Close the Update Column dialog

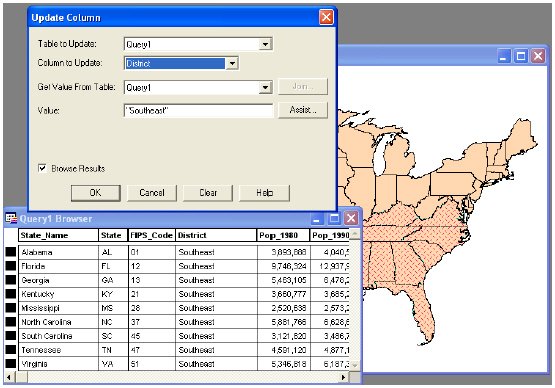click(x=326, y=17)
